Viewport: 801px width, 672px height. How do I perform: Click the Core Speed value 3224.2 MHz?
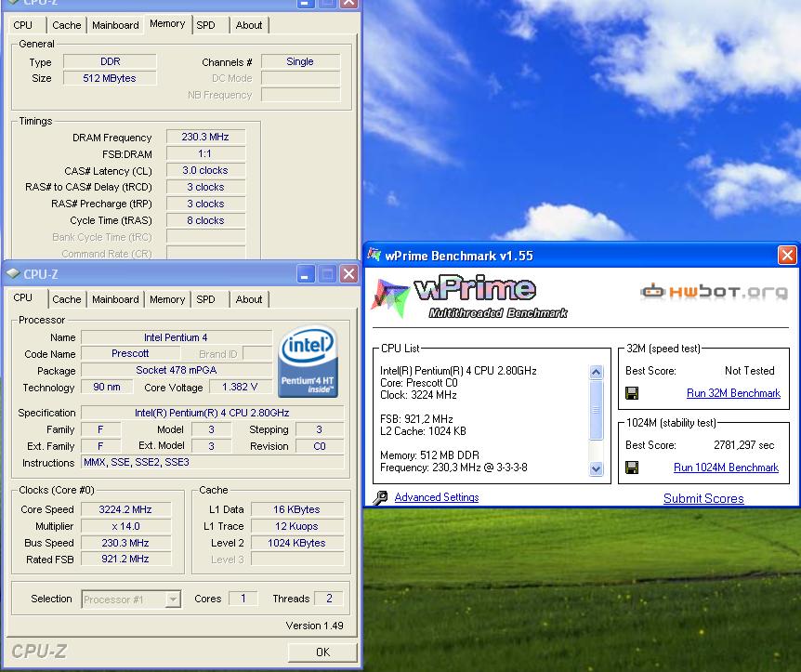point(125,509)
